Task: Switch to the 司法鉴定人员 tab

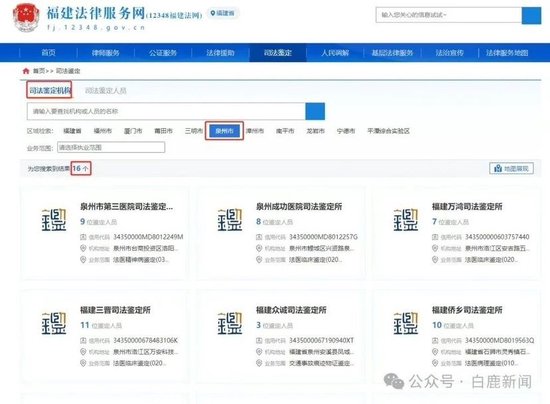Action: click(106, 91)
